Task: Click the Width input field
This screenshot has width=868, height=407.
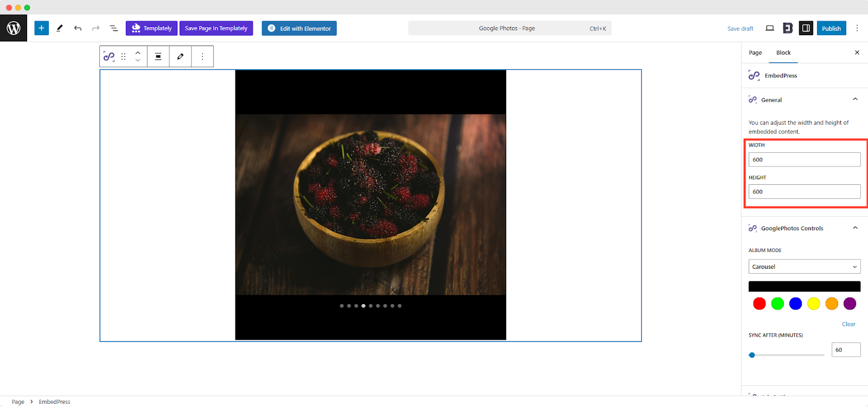Action: pos(805,159)
